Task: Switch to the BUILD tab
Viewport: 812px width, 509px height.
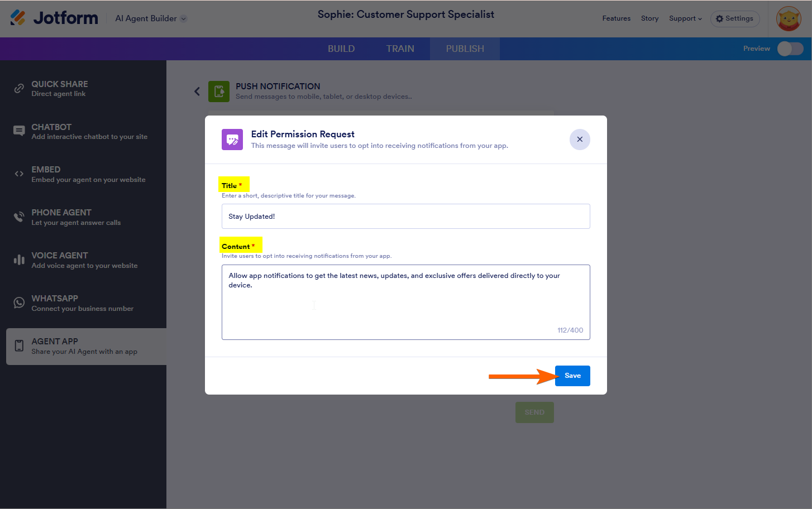Action: (341, 49)
